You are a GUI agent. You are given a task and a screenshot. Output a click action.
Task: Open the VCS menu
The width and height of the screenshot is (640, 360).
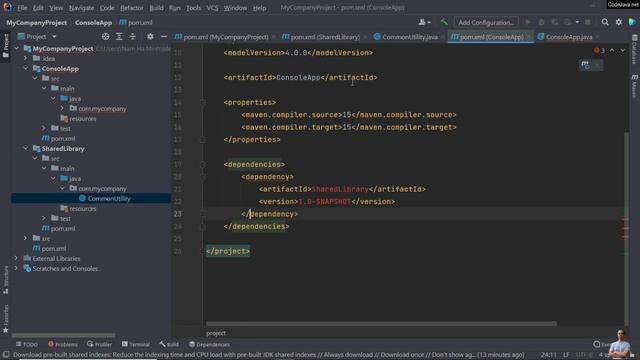pyautogui.click(x=212, y=8)
